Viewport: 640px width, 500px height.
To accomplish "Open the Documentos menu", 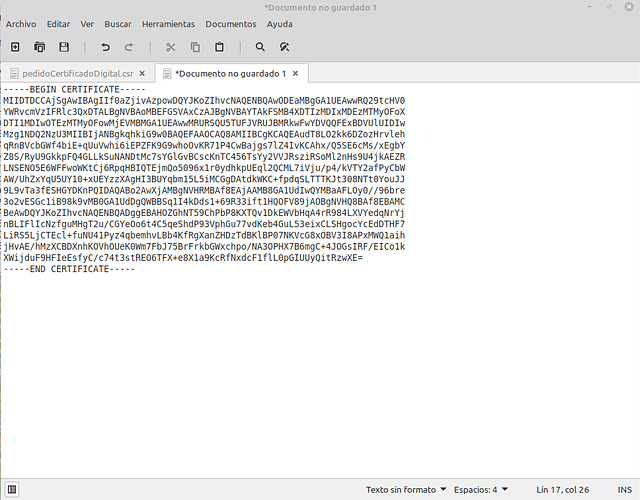I will [231, 24].
